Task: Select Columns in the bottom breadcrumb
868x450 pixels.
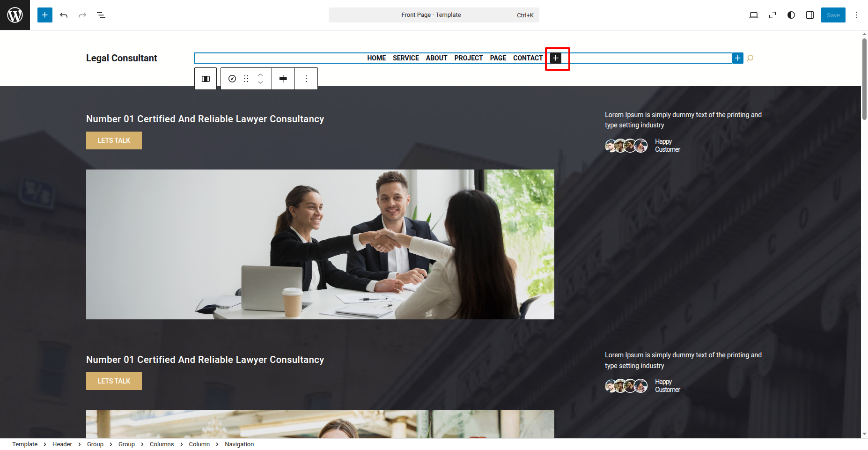Action: click(162, 444)
